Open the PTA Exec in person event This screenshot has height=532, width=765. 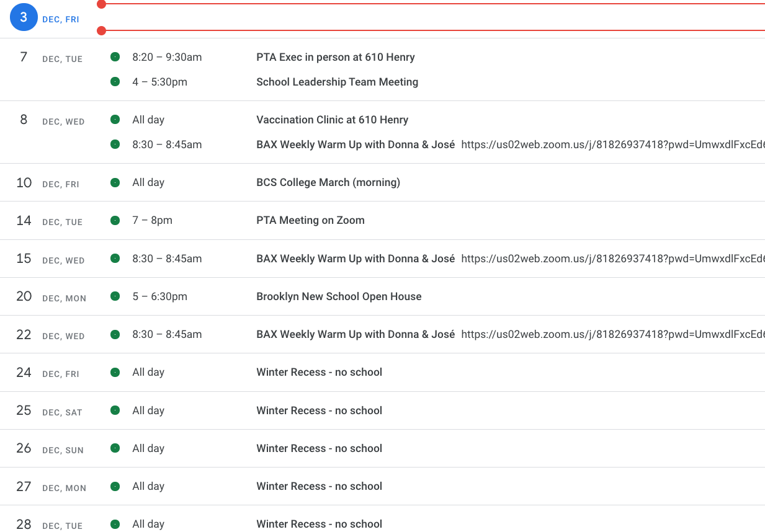click(x=335, y=57)
